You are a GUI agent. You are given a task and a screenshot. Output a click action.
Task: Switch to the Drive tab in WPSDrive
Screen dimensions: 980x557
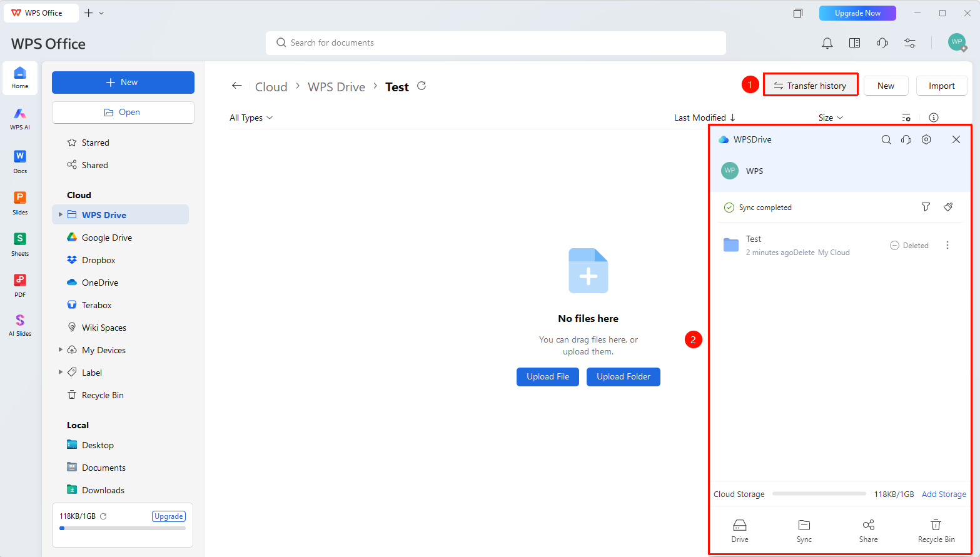740,530
